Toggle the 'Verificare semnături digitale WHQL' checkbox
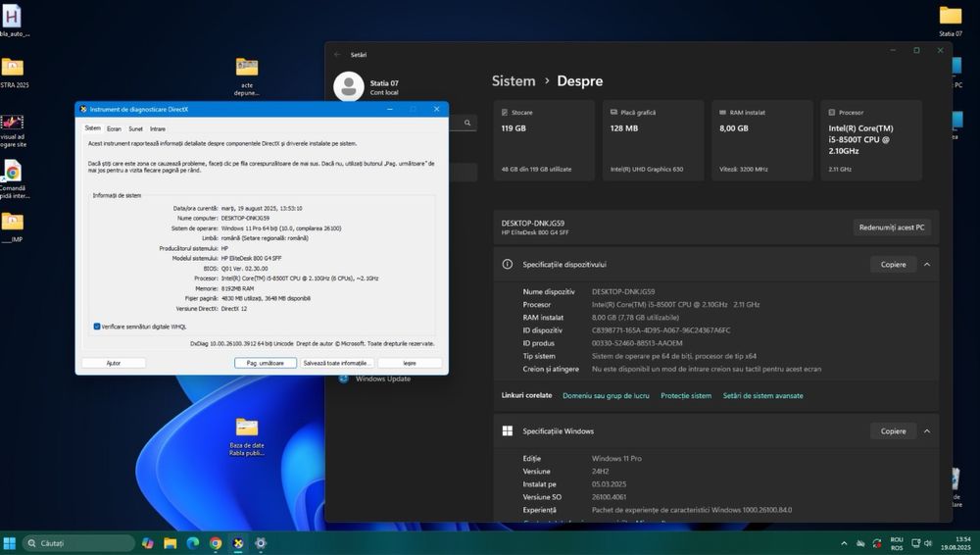This screenshot has width=980, height=555. click(97, 327)
